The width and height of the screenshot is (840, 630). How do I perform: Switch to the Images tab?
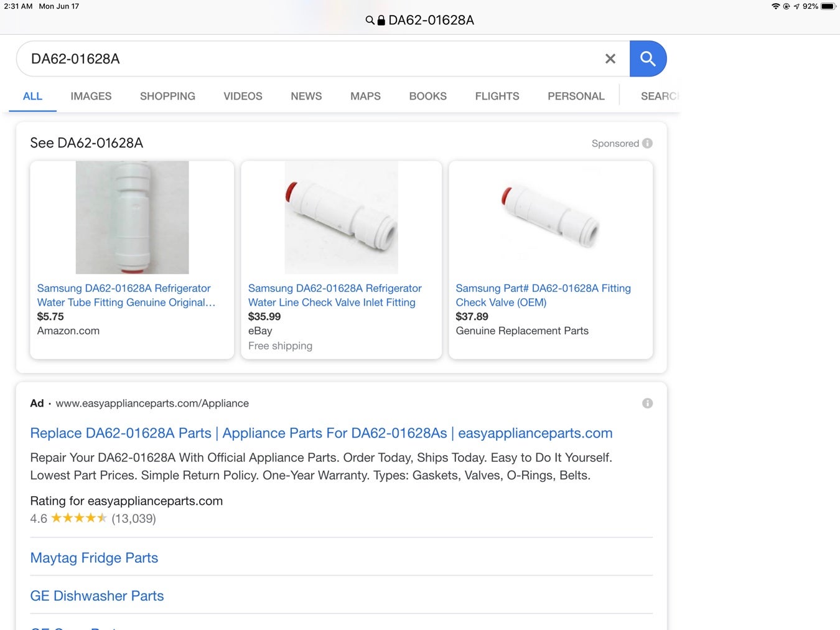pyautogui.click(x=91, y=96)
